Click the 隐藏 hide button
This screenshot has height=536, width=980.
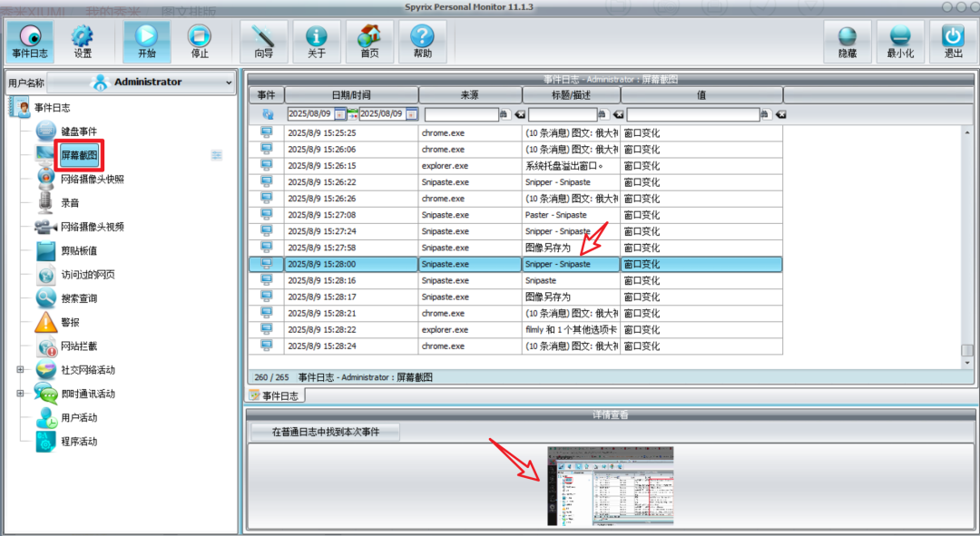(x=848, y=42)
